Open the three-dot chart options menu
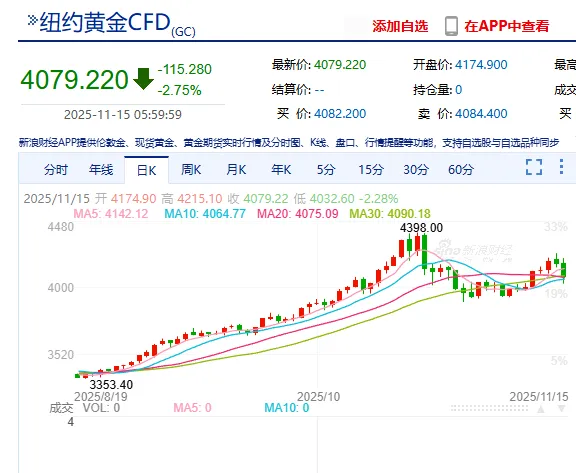 coord(561,167)
